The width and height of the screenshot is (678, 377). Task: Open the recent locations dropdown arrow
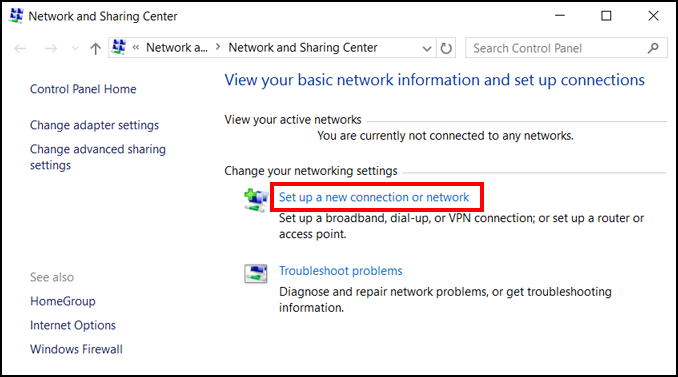click(75, 48)
